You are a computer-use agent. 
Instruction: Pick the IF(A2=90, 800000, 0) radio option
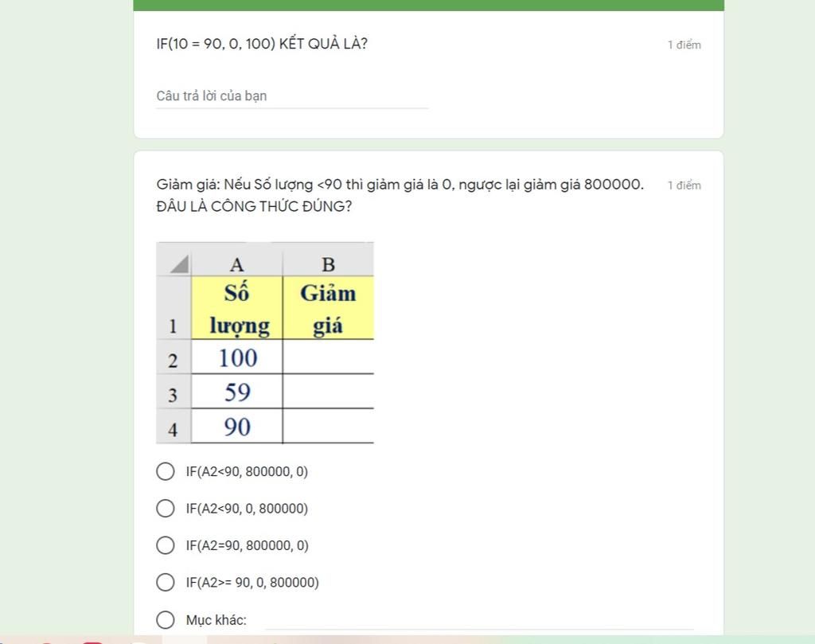pyautogui.click(x=165, y=545)
